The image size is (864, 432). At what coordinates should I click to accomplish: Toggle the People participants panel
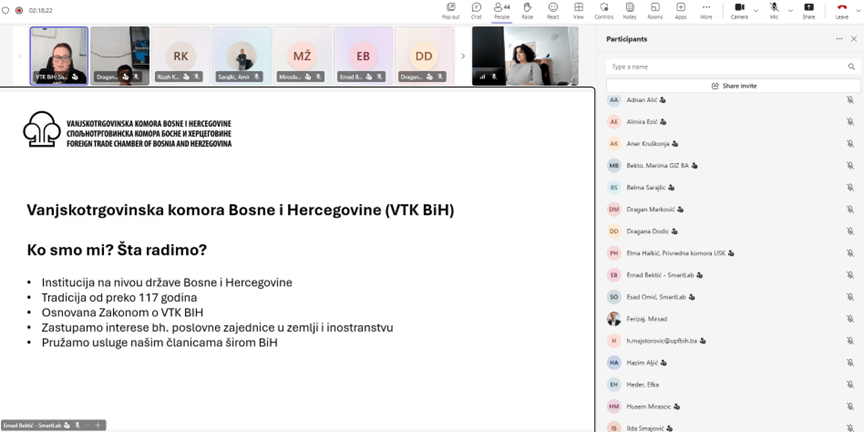[501, 10]
